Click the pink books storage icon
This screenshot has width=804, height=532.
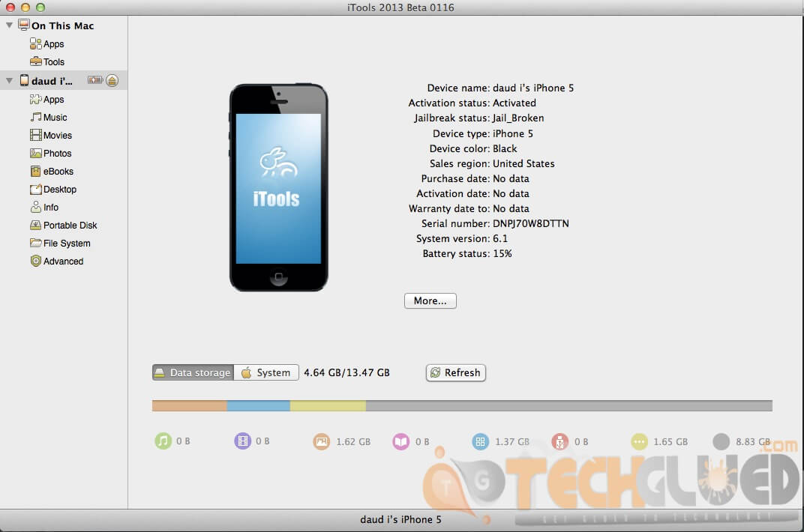click(x=400, y=441)
